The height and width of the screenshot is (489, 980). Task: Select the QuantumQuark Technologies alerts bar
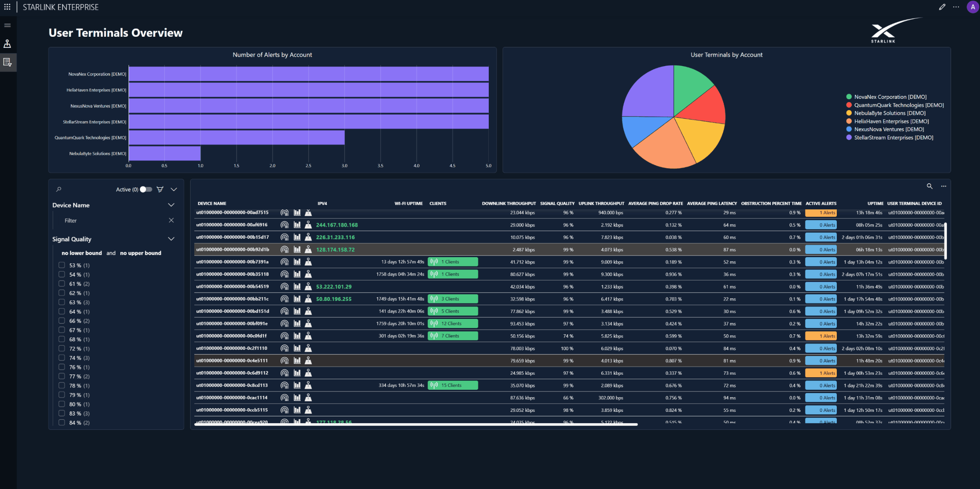pyautogui.click(x=237, y=138)
